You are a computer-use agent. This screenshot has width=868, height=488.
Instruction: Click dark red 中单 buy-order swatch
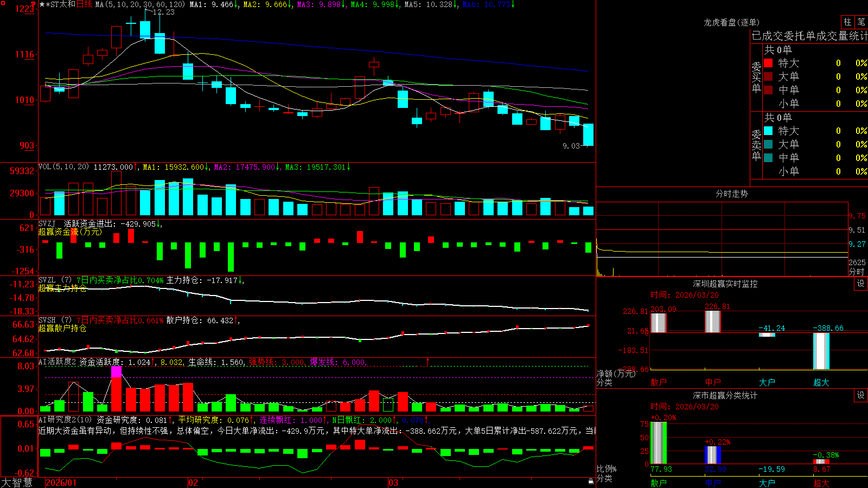pos(768,90)
